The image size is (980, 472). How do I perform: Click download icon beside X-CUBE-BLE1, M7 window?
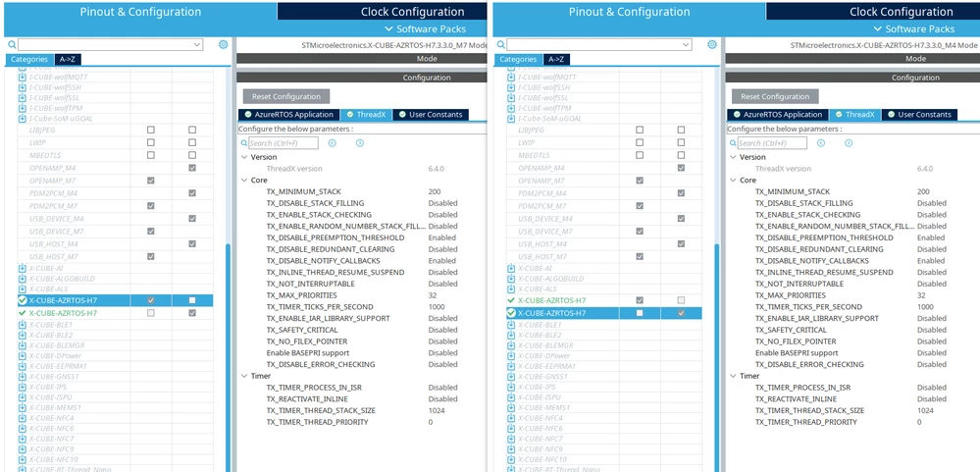[x=23, y=325]
